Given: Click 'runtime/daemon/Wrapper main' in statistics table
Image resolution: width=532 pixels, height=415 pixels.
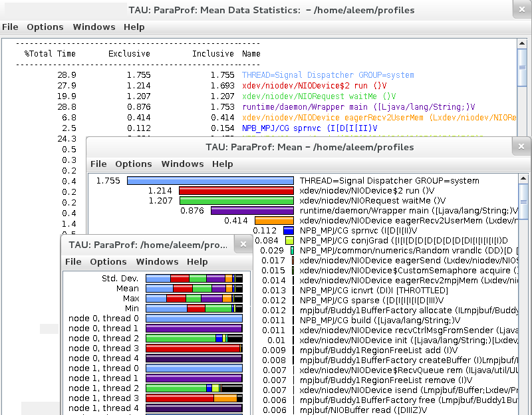Looking at the screenshot, I should click(x=305, y=107).
